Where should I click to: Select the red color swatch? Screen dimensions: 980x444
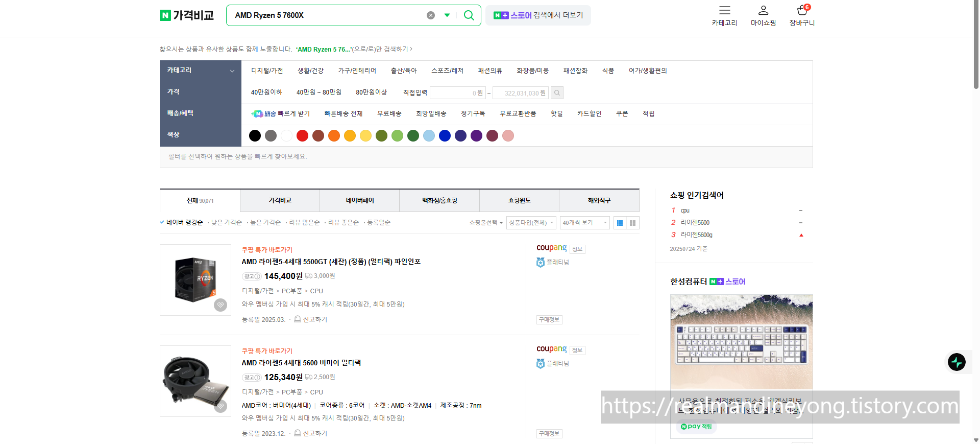[x=302, y=135]
